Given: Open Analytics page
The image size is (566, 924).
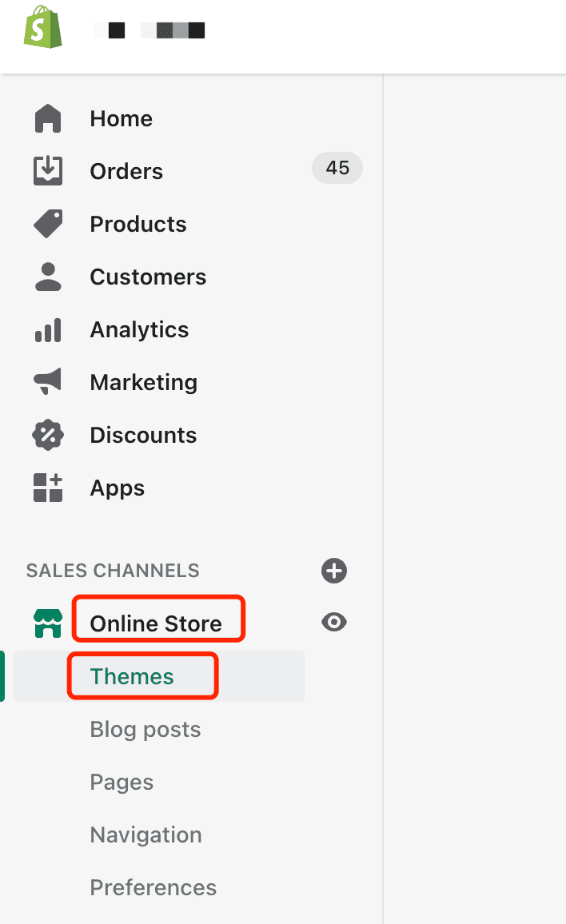Looking at the screenshot, I should click(x=139, y=330).
